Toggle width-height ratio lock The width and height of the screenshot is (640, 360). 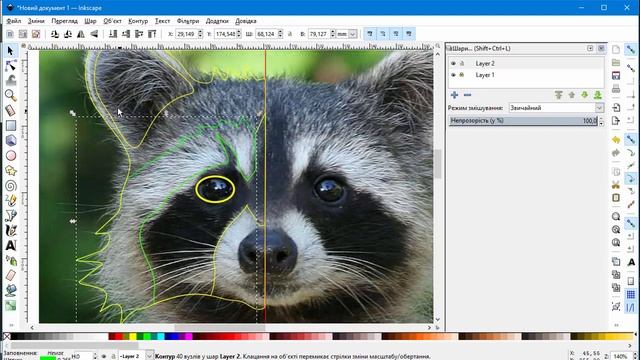point(290,34)
